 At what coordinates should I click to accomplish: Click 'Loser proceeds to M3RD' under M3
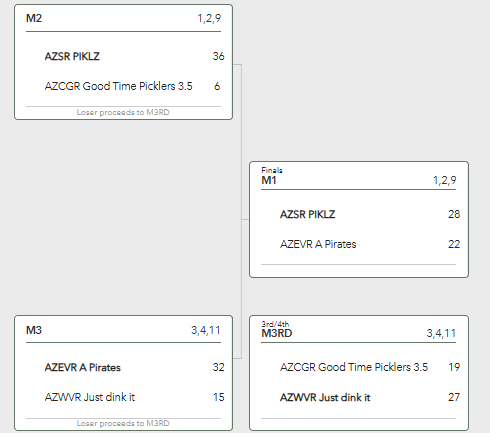123,423
